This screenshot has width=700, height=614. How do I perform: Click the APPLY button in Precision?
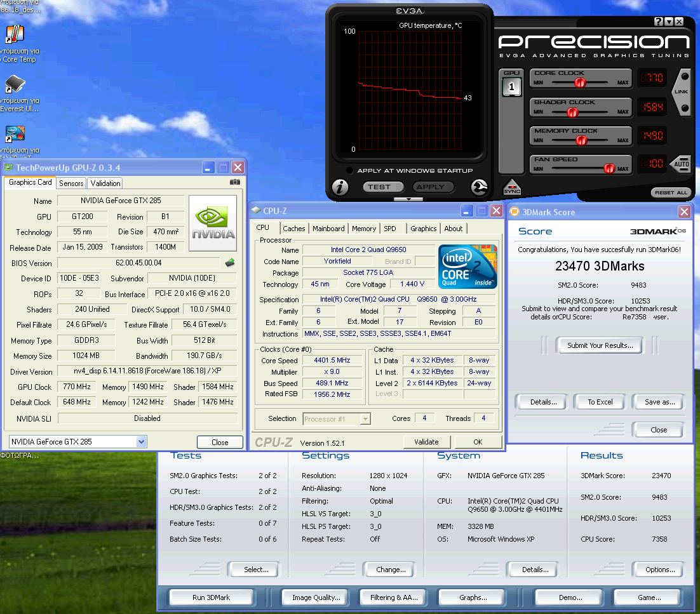433,187
